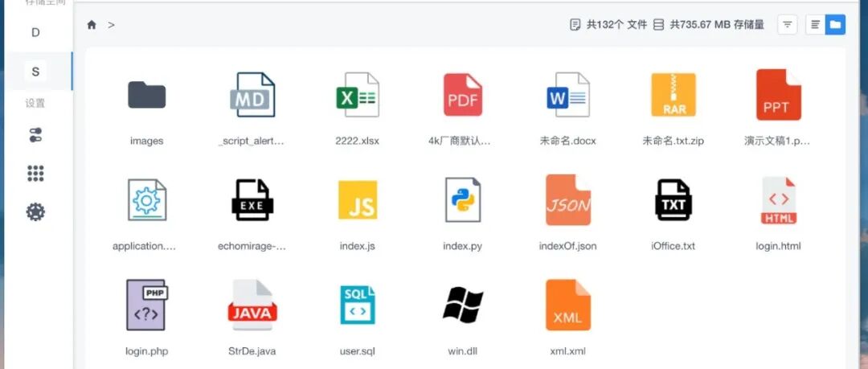Viewport: 868px width, 369px height.
Task: Open the filter sort button
Action: click(x=787, y=25)
